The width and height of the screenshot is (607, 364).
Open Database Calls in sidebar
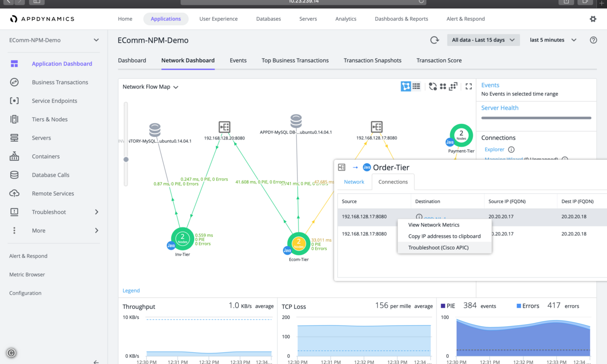coord(51,175)
